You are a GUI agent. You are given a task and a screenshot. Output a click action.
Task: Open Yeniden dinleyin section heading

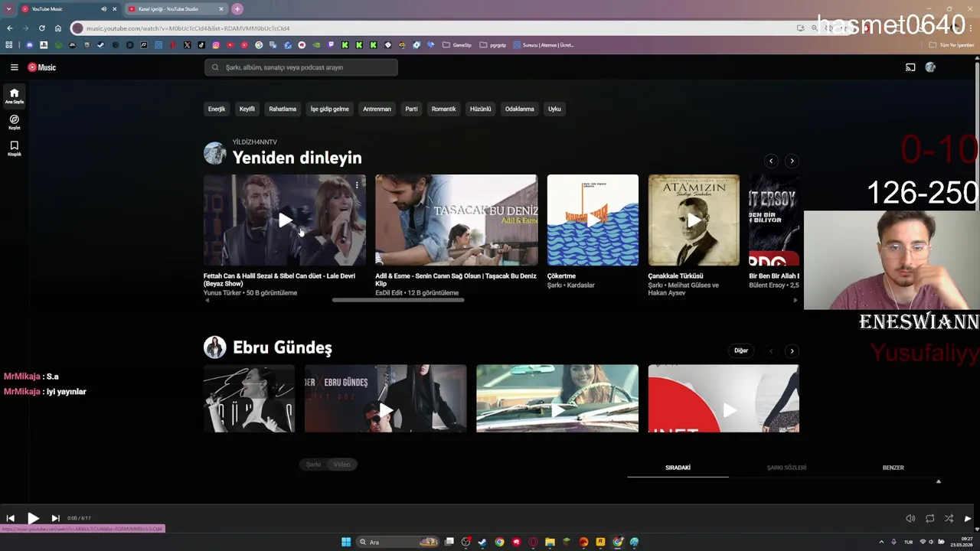(297, 158)
